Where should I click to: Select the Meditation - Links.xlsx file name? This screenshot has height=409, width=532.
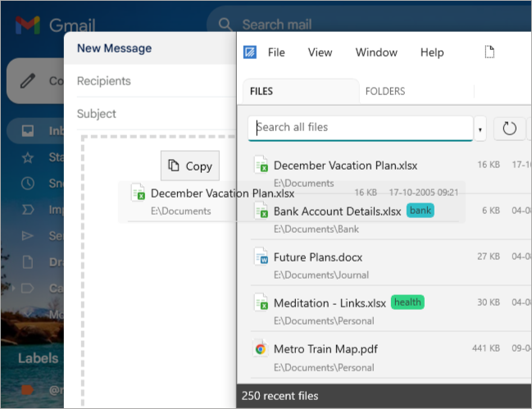330,303
